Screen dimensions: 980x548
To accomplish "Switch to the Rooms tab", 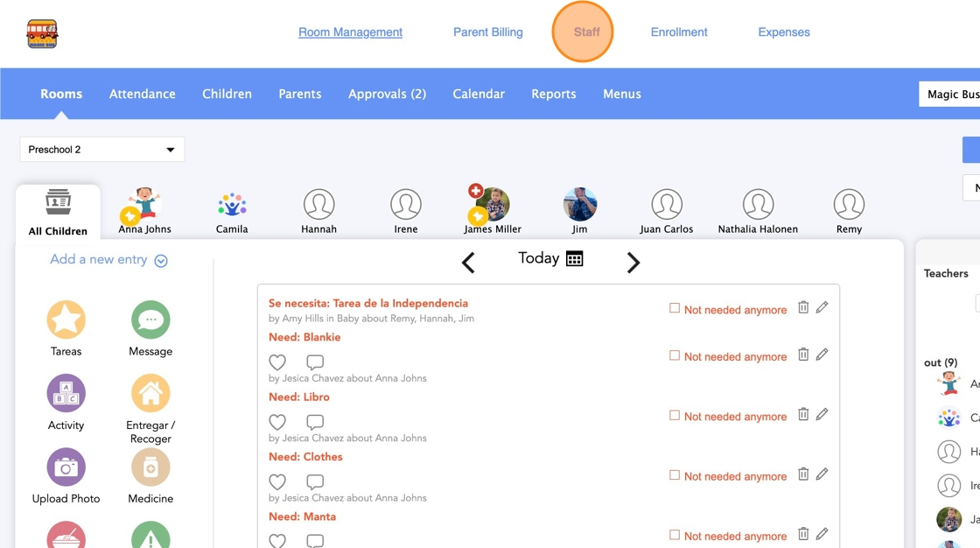I will (x=61, y=94).
